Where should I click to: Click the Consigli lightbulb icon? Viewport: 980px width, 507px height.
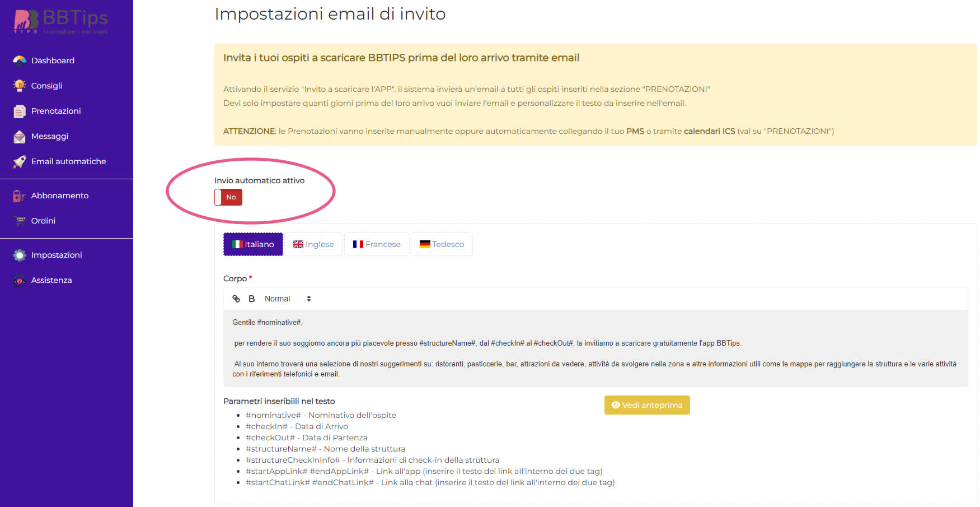click(20, 86)
